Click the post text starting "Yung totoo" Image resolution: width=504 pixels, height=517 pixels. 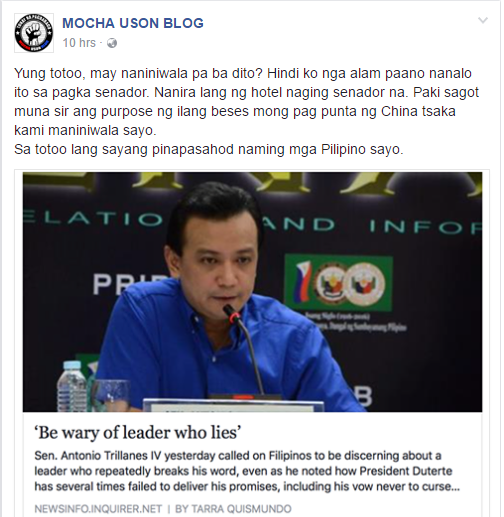pyautogui.click(x=246, y=102)
